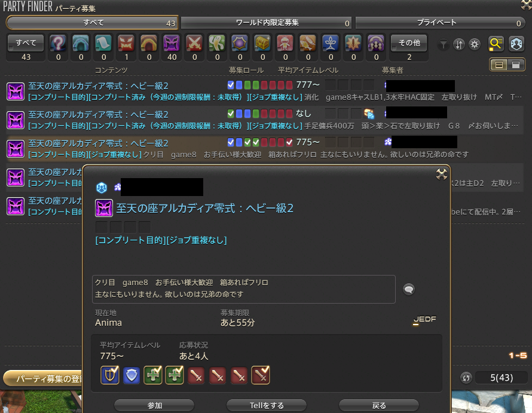Select the crossed-swords PvP category icon

click(x=194, y=43)
